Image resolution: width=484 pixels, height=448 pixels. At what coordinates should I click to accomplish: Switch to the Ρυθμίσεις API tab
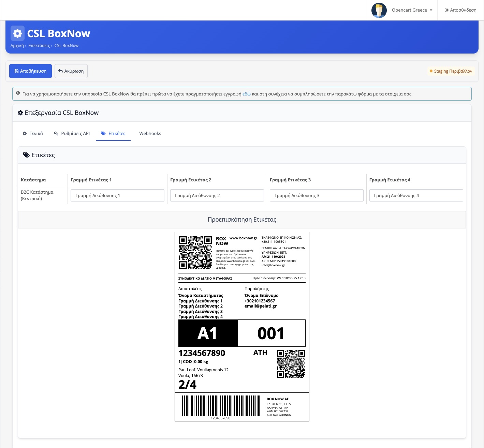(72, 134)
